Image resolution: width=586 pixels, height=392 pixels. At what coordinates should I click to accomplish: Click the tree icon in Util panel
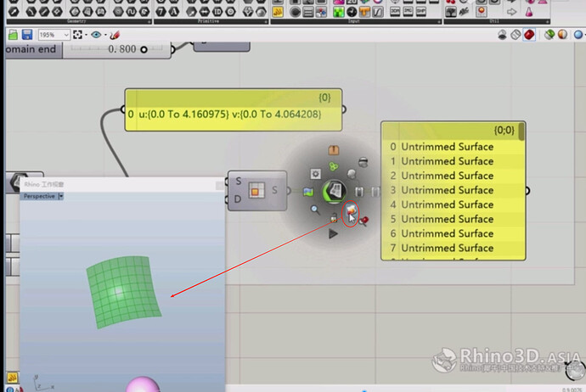click(451, 12)
